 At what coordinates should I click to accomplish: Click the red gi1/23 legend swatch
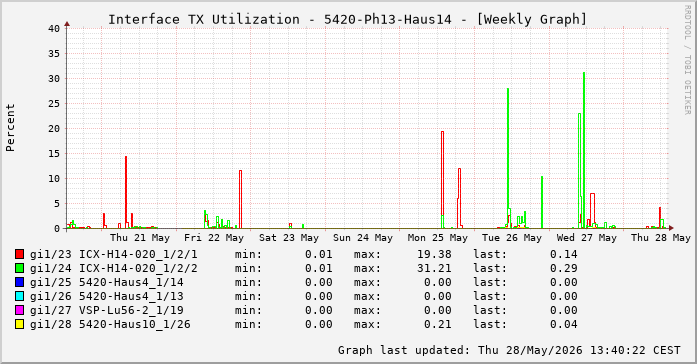(x=19, y=254)
